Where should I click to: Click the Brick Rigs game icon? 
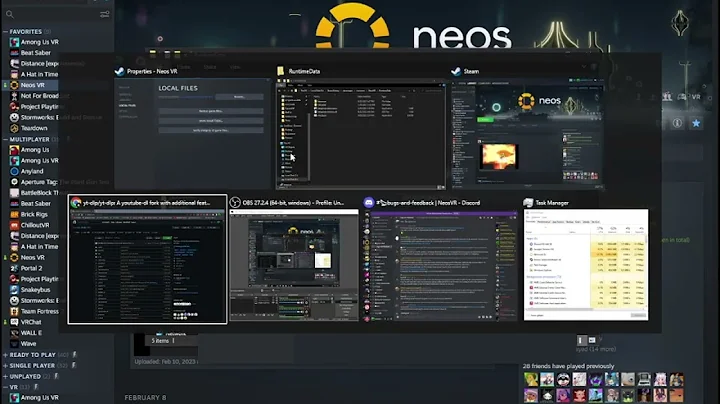point(14,214)
